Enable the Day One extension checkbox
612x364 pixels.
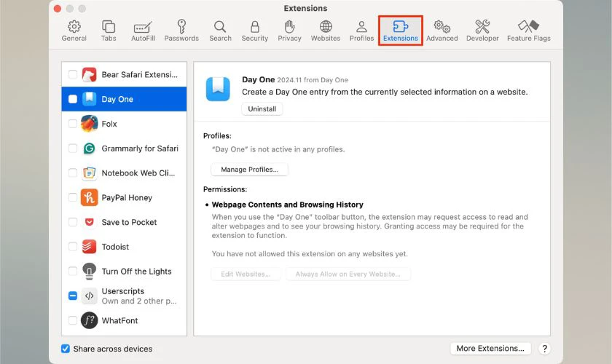(x=73, y=99)
